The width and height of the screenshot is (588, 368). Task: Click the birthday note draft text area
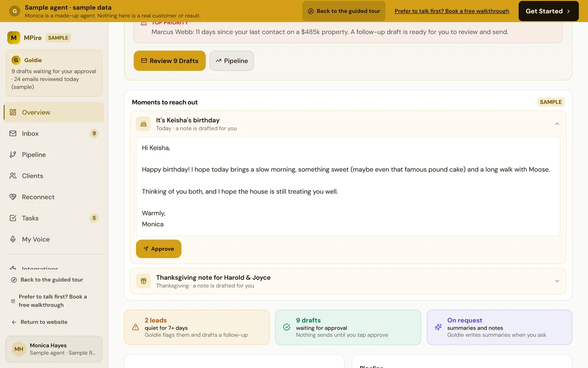348,186
